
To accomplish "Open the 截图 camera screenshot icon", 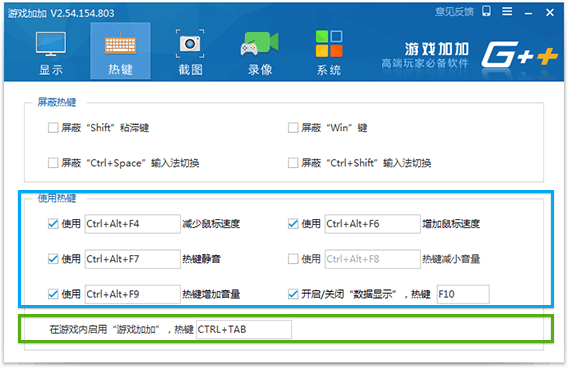I will (190, 44).
